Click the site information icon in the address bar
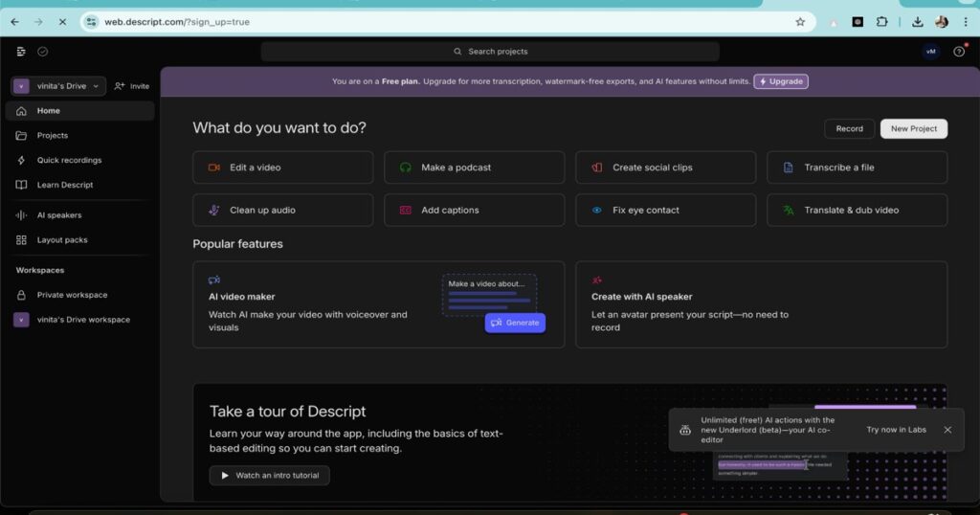Image resolution: width=980 pixels, height=515 pixels. click(91, 22)
